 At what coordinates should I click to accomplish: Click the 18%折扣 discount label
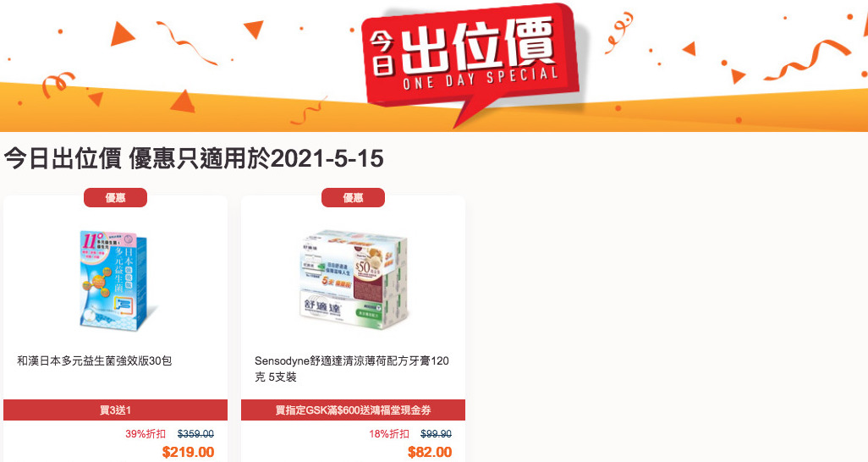tap(389, 434)
